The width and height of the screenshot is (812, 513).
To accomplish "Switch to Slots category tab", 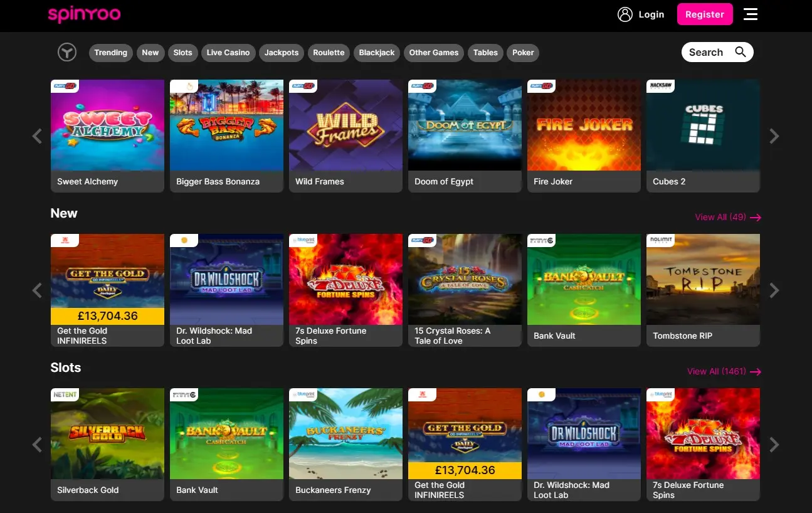I will click(182, 53).
